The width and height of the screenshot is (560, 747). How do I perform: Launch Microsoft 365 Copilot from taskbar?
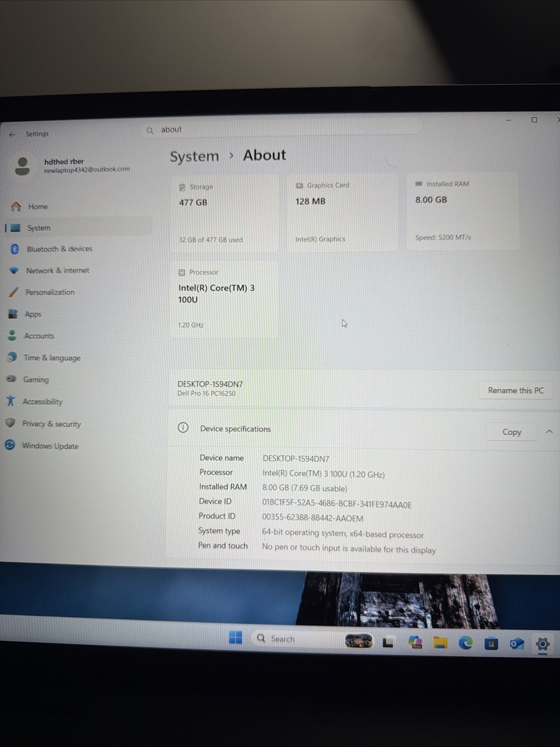415,643
